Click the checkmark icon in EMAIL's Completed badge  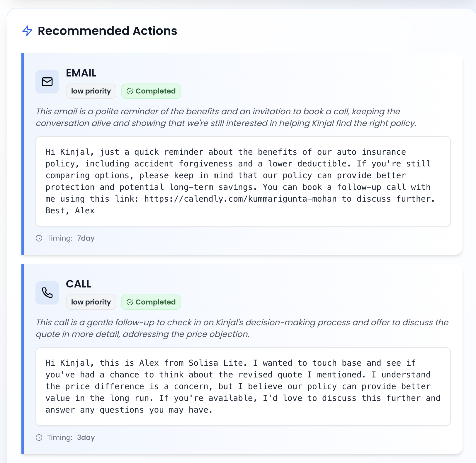[x=130, y=91]
